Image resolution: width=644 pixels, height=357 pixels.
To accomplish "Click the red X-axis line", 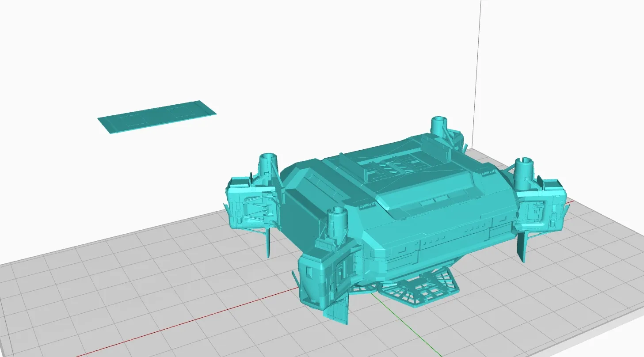I will point(177,323).
